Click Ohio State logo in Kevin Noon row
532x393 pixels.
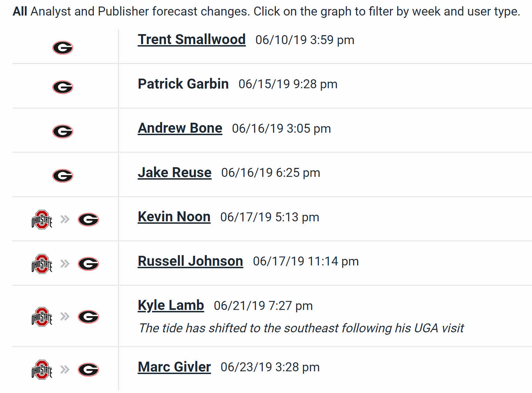[42, 220]
